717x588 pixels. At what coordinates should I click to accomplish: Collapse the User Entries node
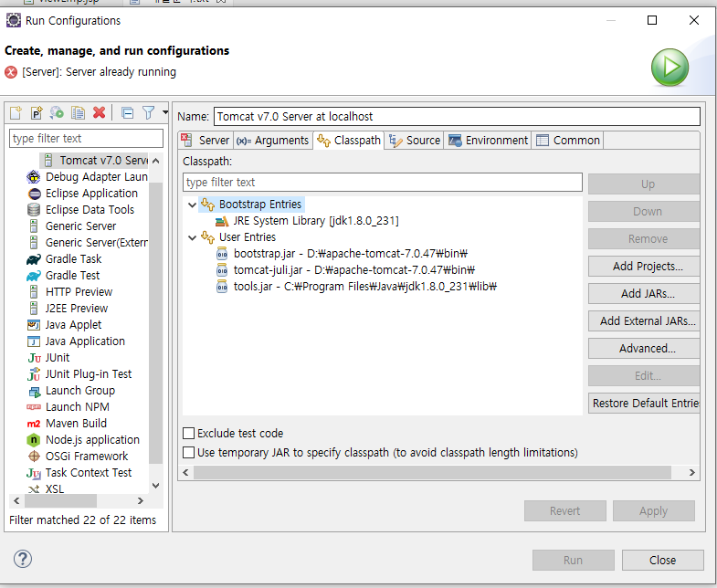(x=192, y=237)
